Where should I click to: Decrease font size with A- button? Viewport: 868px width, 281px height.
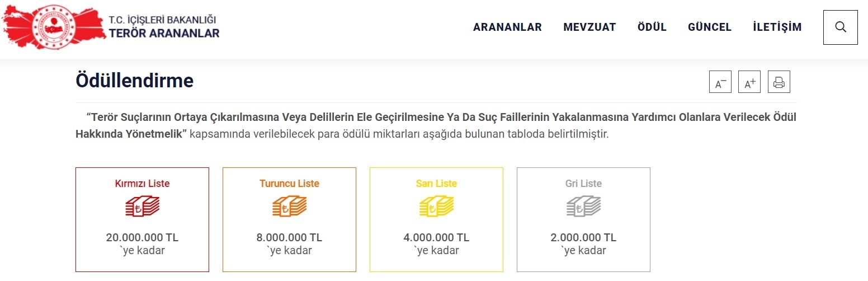tap(720, 82)
